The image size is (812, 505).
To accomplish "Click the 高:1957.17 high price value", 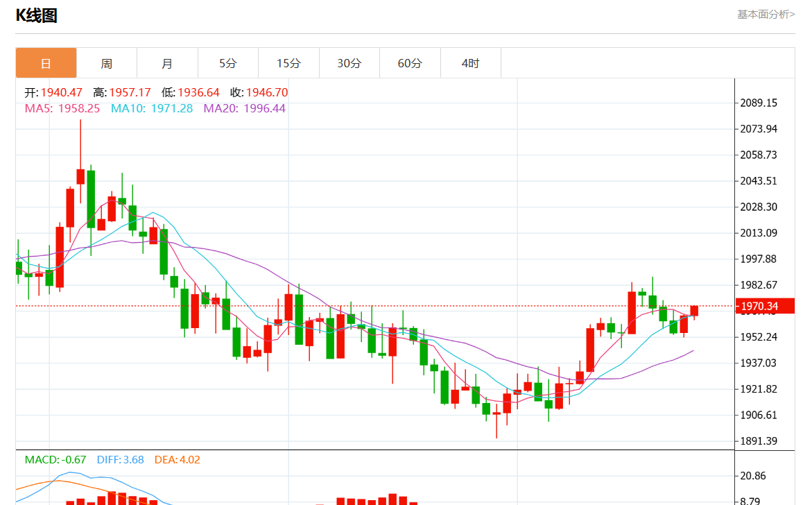I will (x=122, y=93).
